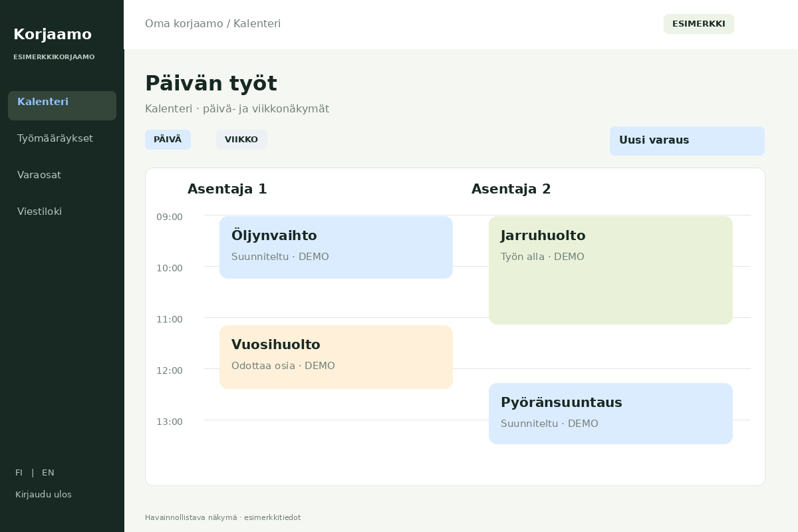Click the Päivän työt page heading
The image size is (798, 532).
(x=211, y=84)
